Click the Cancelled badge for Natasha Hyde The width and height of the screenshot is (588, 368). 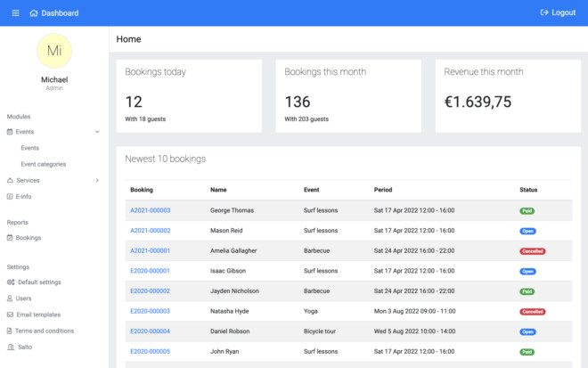[533, 312]
